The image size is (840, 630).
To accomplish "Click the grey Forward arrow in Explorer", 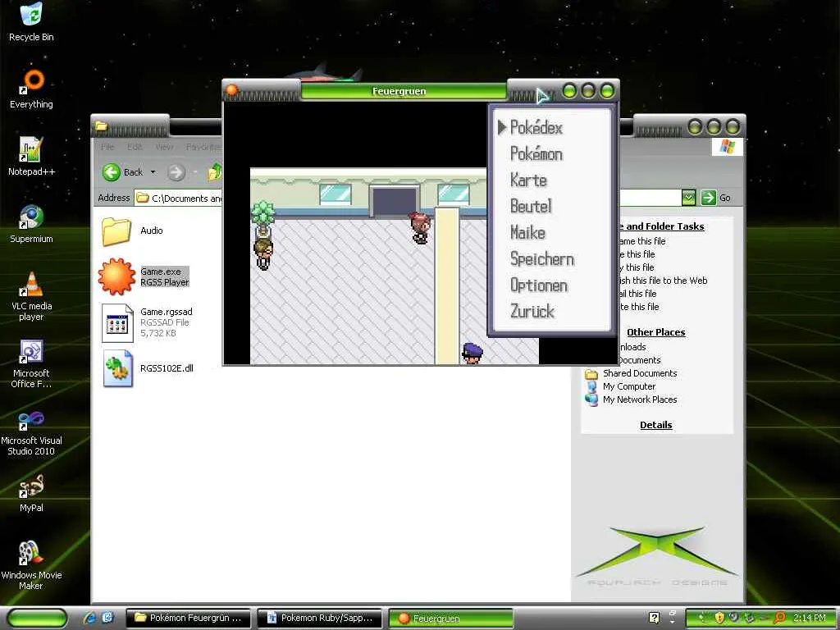I will (x=176, y=172).
